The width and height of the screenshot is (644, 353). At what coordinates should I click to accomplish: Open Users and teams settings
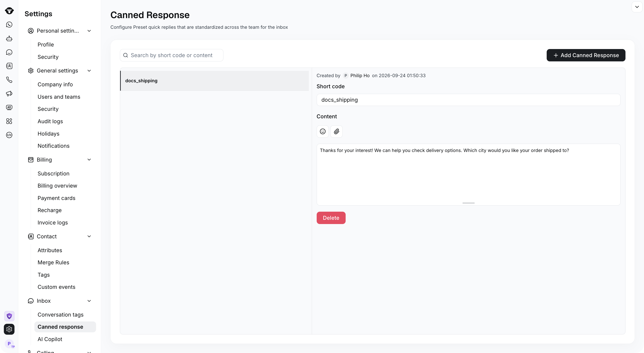point(59,97)
